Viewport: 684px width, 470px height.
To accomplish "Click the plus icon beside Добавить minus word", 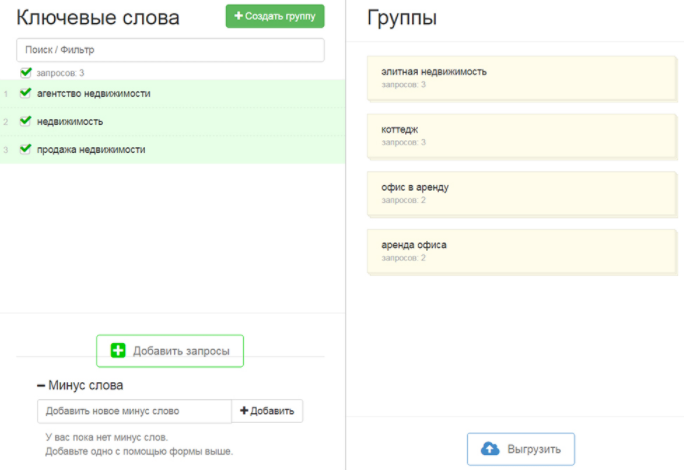I will coord(244,411).
